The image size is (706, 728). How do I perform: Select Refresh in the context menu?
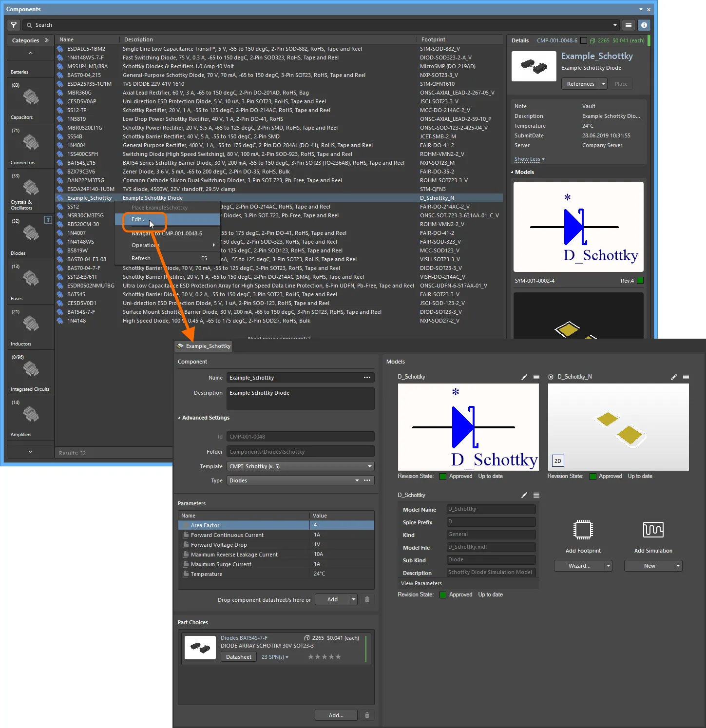click(x=141, y=259)
